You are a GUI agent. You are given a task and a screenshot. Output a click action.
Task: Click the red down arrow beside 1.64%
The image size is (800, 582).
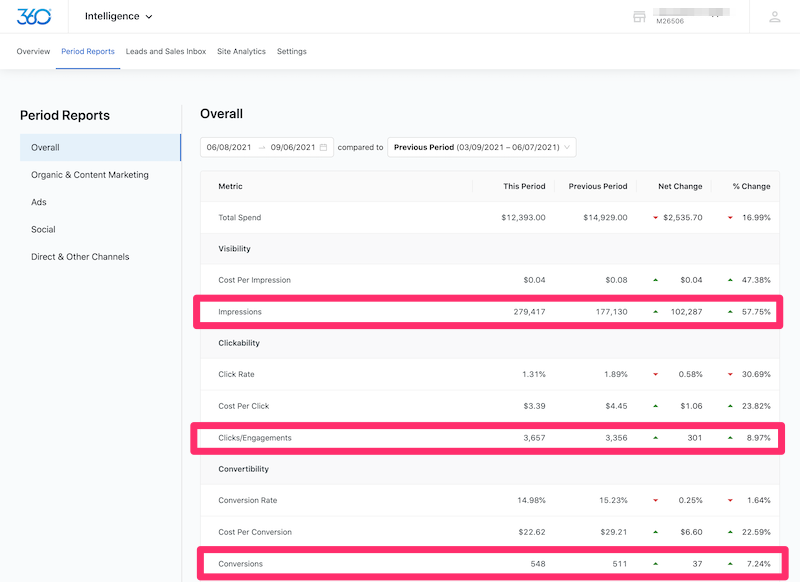coord(730,500)
